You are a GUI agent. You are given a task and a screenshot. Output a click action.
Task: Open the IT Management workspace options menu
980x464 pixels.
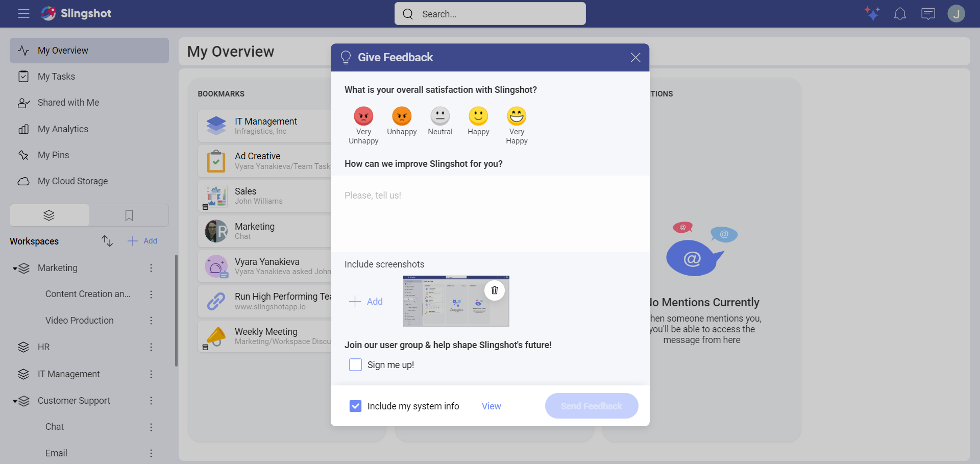pos(151,374)
